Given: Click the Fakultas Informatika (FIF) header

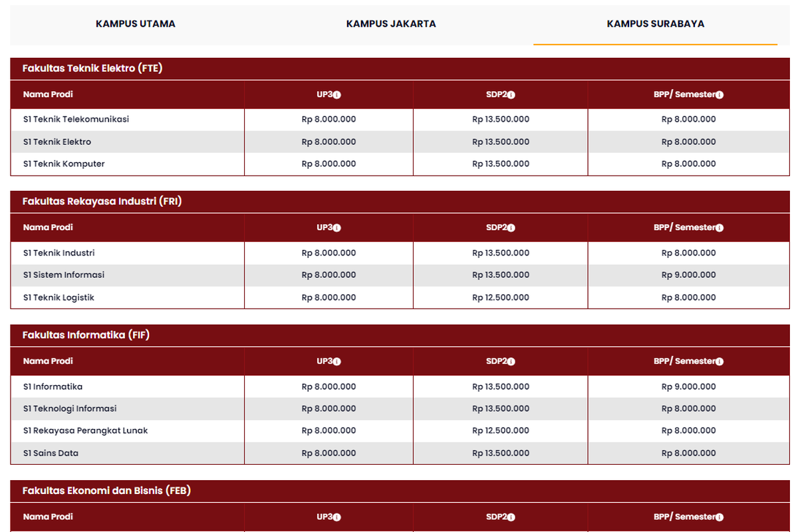Looking at the screenshot, I should click(x=86, y=335).
